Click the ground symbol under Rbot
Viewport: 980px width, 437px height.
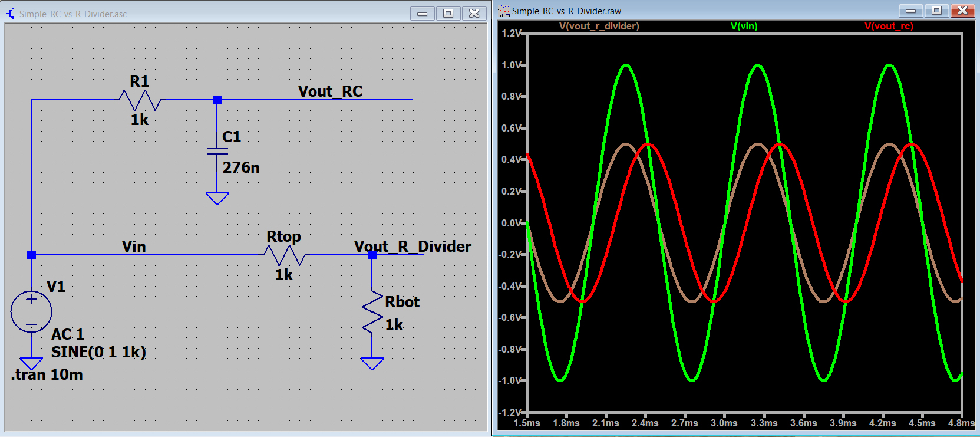coord(372,363)
